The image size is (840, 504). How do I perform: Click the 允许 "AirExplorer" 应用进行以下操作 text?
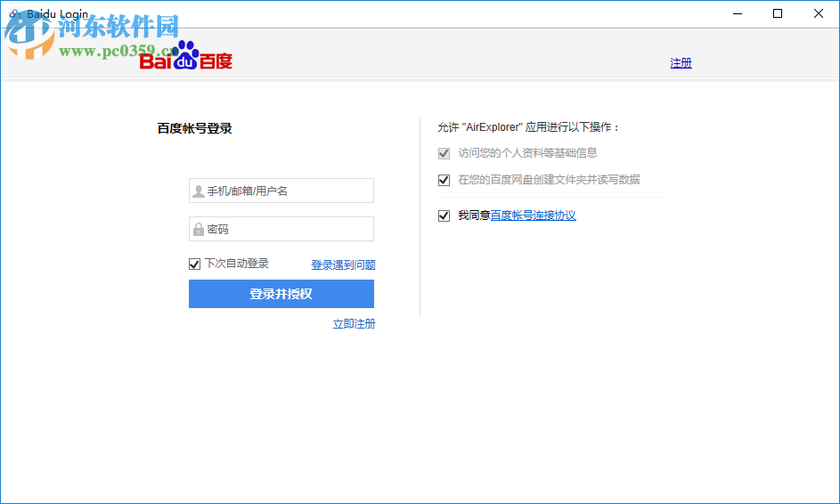pos(528,127)
